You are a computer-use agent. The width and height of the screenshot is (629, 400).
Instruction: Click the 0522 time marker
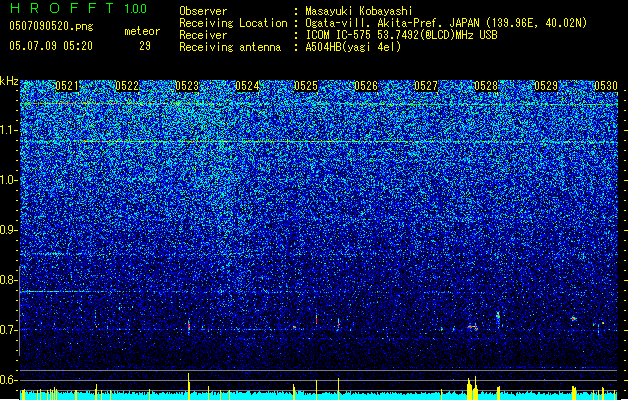[x=127, y=86]
